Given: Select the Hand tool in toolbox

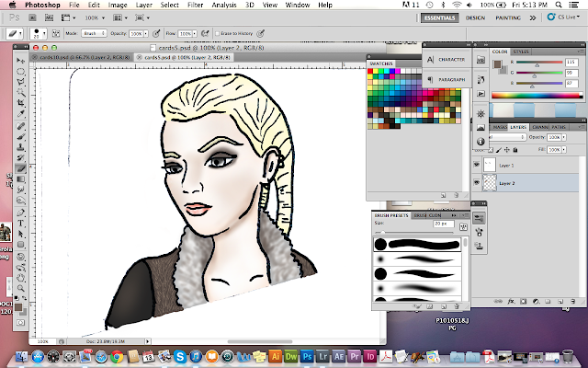Looking at the screenshot, I should 20,278.
